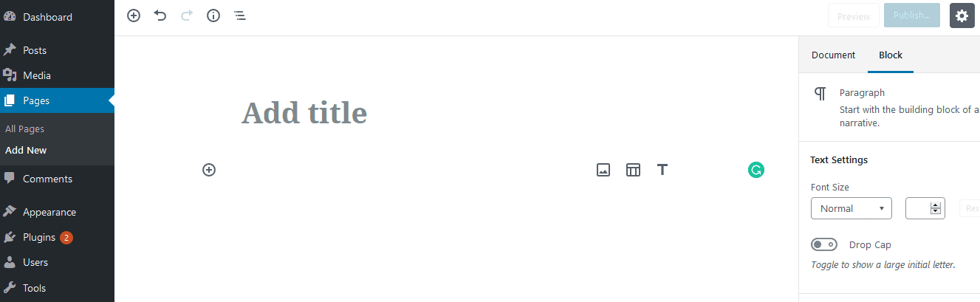Open the Font Size Normal dropdown
The width and height of the screenshot is (980, 302).
tap(851, 208)
